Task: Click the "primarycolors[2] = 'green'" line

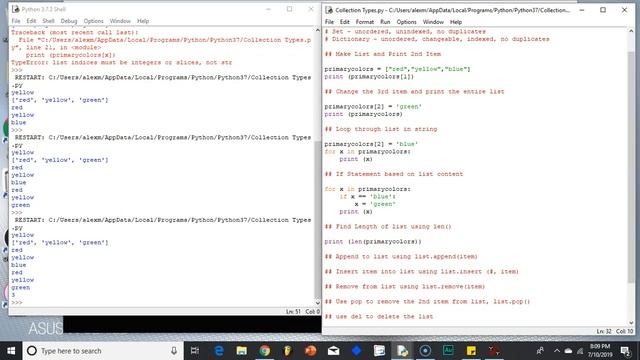Action: tap(373, 107)
